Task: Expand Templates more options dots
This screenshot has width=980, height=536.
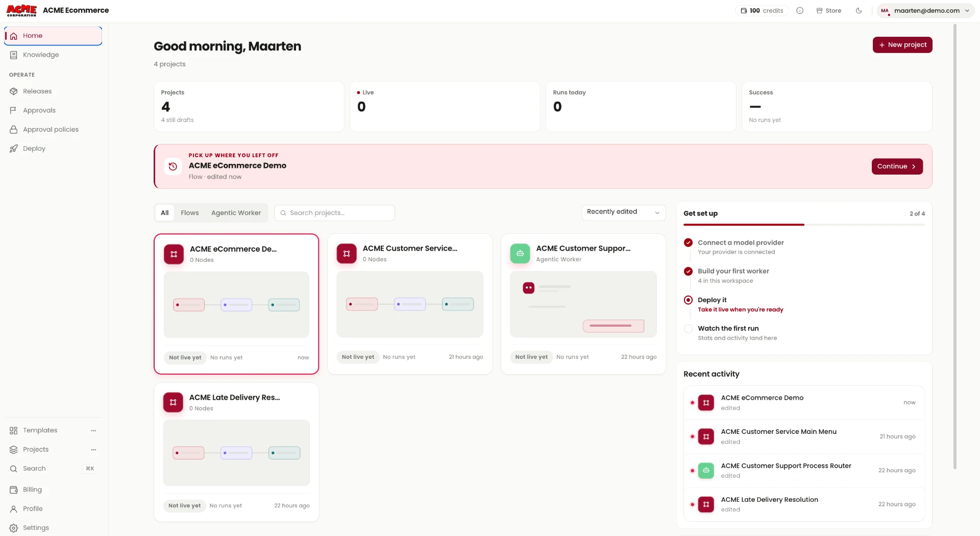Action: 93,430
